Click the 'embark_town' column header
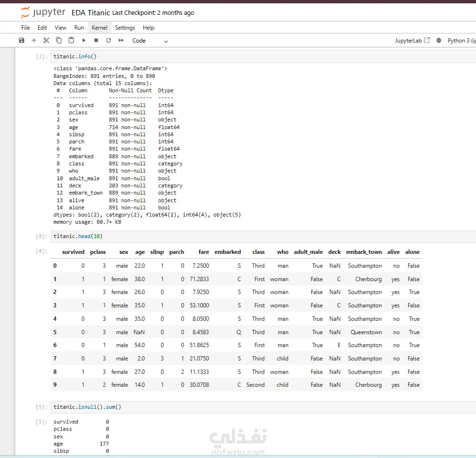The height and width of the screenshot is (458, 476). pos(364,252)
